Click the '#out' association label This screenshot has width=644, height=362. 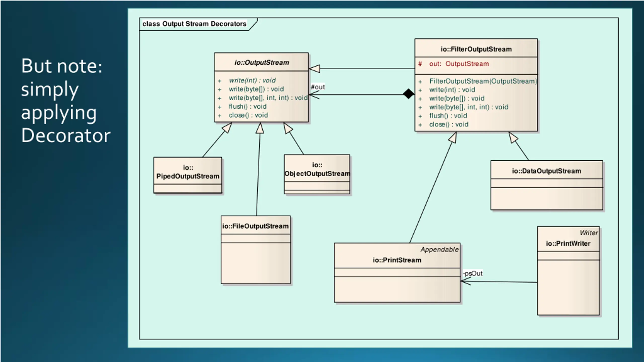click(x=318, y=87)
